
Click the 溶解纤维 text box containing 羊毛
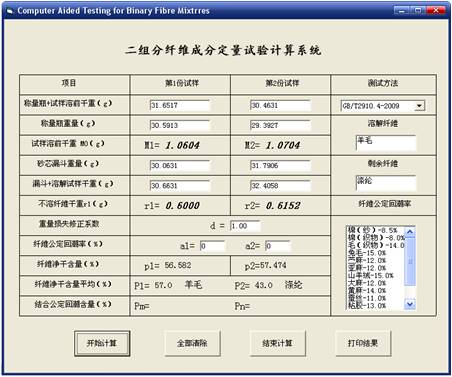386,143
